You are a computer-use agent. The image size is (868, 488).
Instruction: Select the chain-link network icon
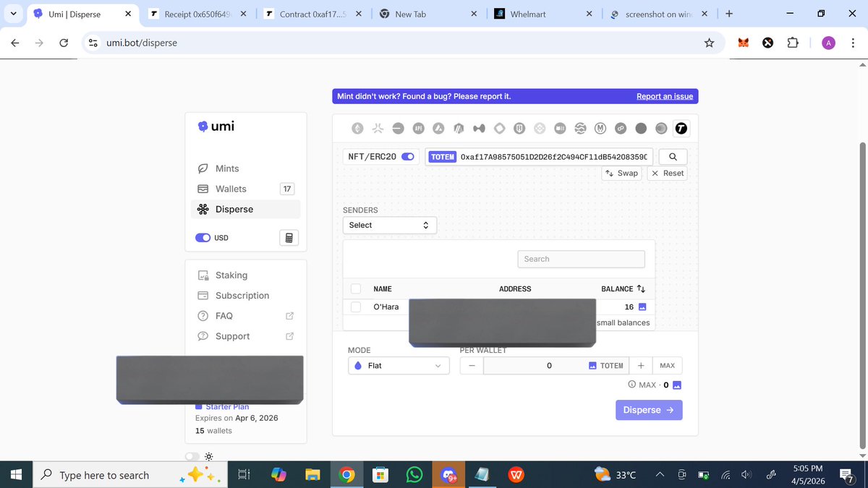pyautogui.click(x=621, y=129)
